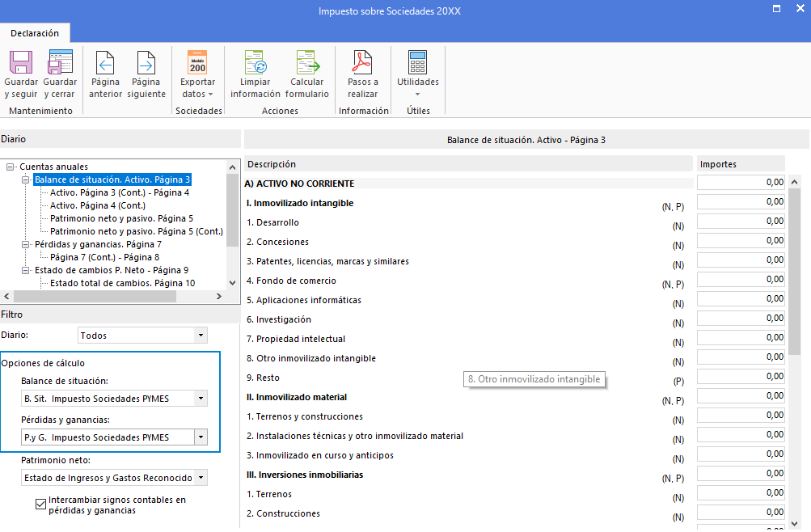Collapse the Cuentas anuales tree node
The height and width of the screenshot is (532, 811).
pos(10,167)
